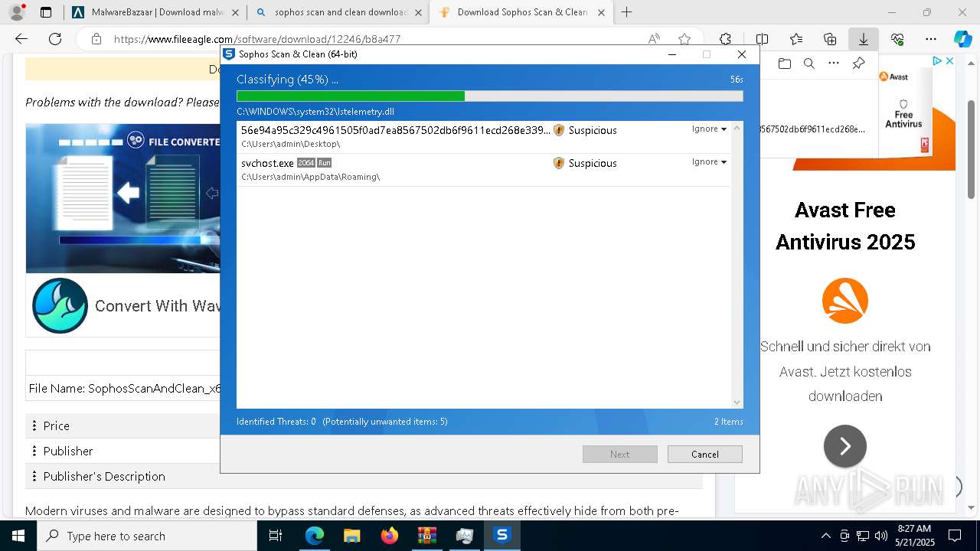Open notification center icon
The width and height of the screenshot is (980, 551).
click(x=955, y=536)
